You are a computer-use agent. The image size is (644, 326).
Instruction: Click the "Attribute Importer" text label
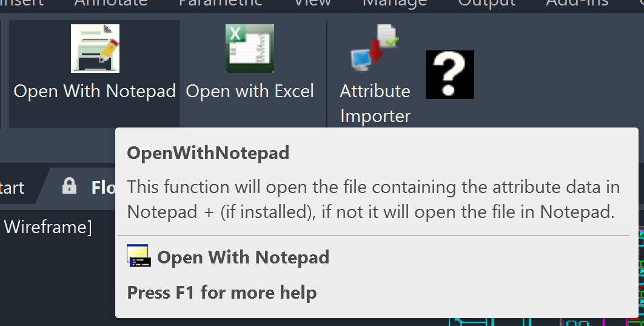(375, 103)
